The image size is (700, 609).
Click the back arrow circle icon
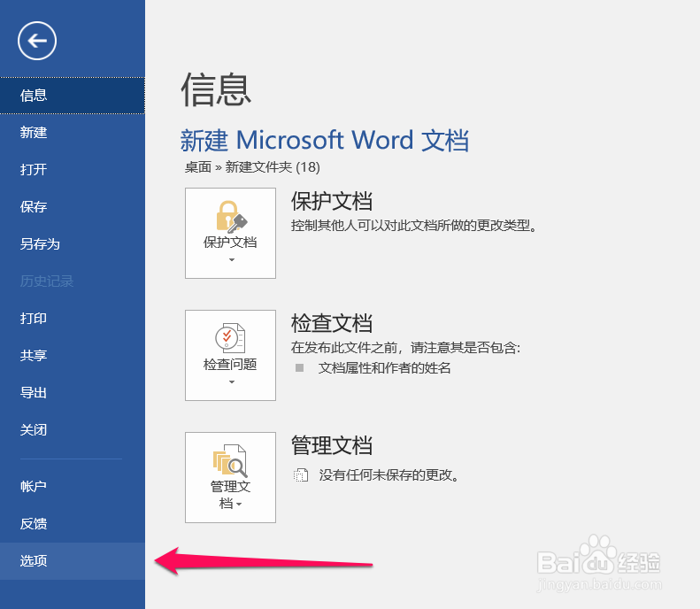tap(37, 41)
